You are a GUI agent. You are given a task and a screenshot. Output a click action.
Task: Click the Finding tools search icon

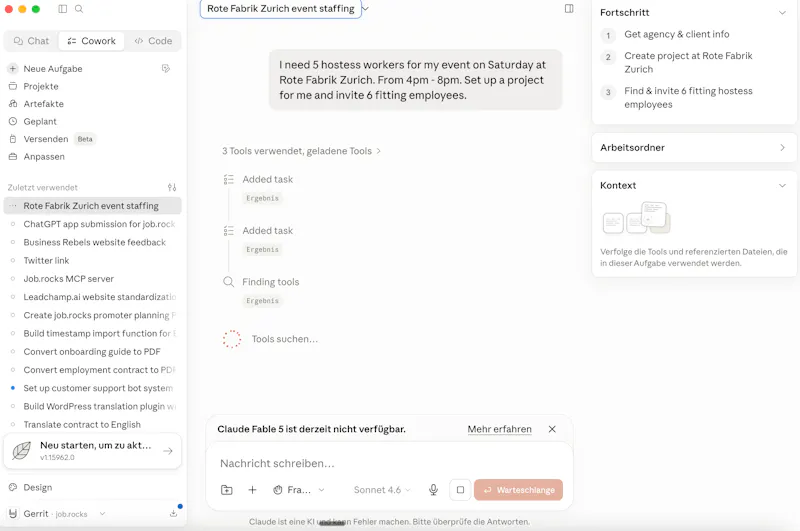coord(229,282)
